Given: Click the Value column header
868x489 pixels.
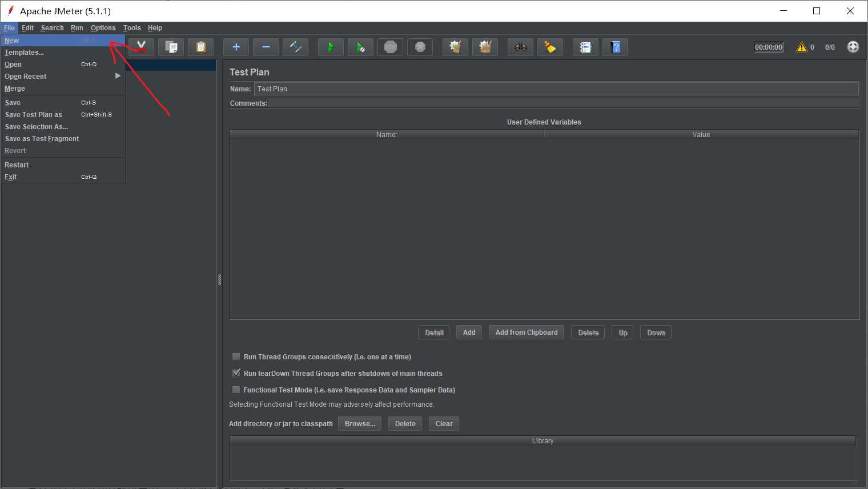Looking at the screenshot, I should 701,135.
